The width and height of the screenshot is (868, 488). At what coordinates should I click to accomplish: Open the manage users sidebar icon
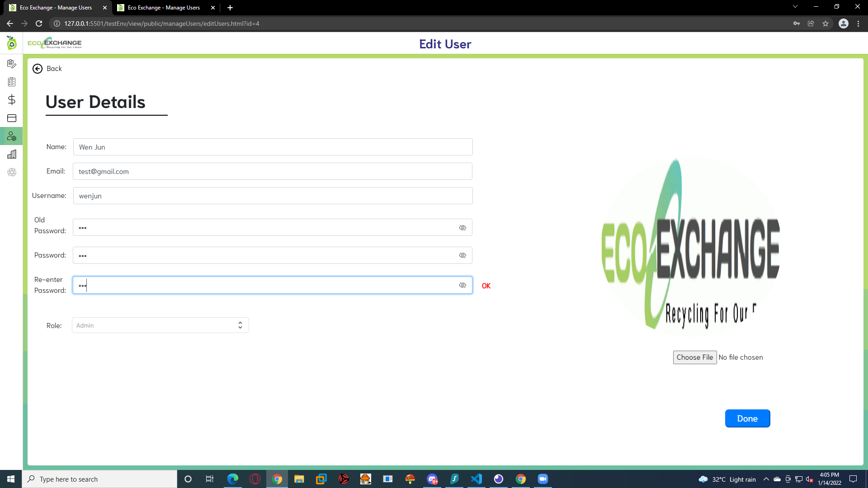(12, 136)
